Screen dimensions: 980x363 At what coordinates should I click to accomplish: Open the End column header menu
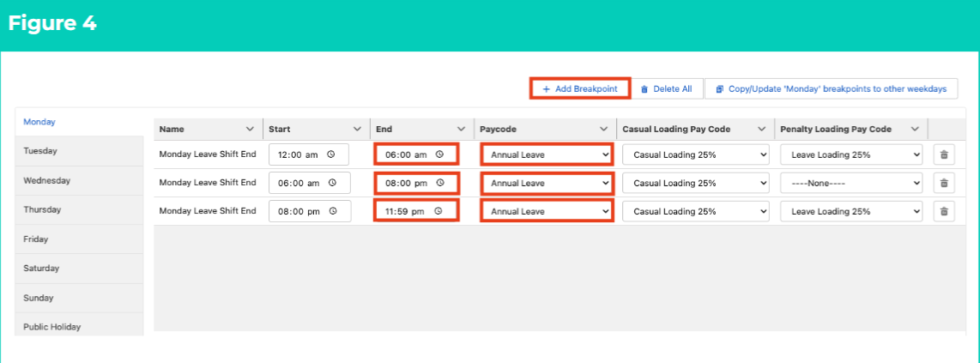tap(461, 130)
